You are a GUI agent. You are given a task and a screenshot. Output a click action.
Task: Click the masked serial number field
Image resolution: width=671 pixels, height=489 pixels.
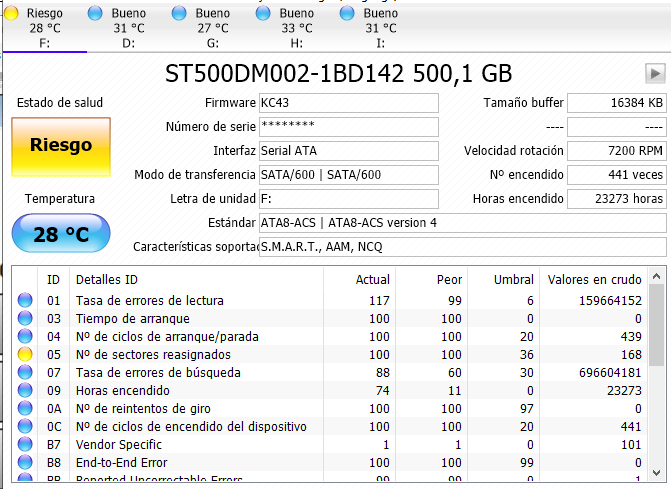point(348,127)
